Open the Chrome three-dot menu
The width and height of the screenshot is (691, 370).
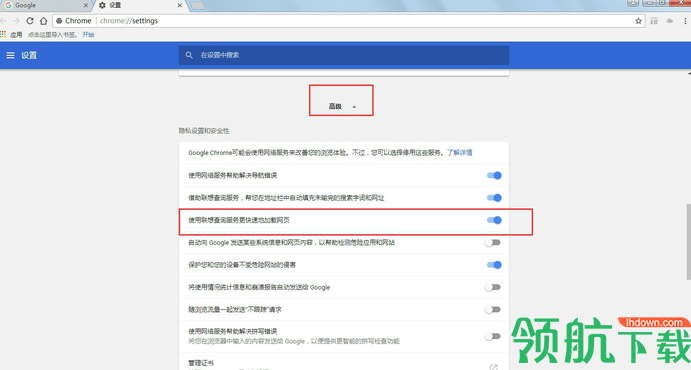coord(685,21)
